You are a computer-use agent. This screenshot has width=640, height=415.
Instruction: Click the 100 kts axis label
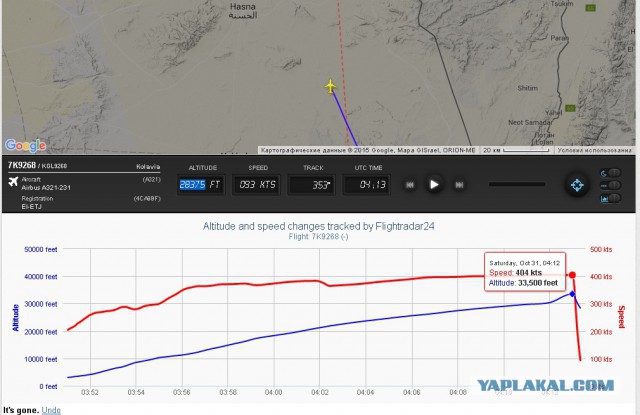(x=601, y=359)
